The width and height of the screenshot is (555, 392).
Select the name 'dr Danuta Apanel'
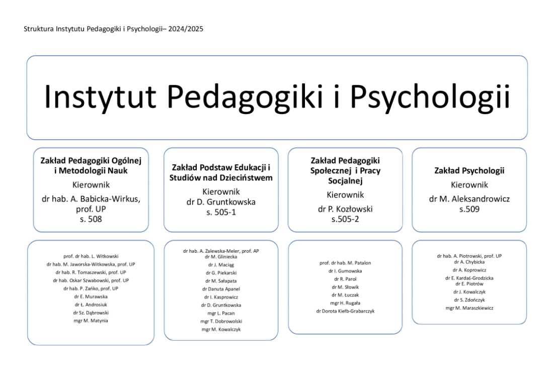point(221,289)
